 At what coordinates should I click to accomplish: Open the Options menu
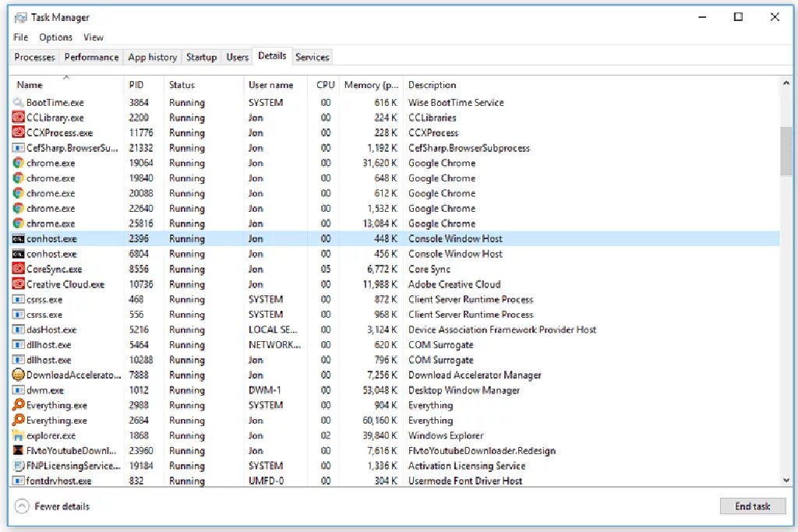click(x=55, y=37)
